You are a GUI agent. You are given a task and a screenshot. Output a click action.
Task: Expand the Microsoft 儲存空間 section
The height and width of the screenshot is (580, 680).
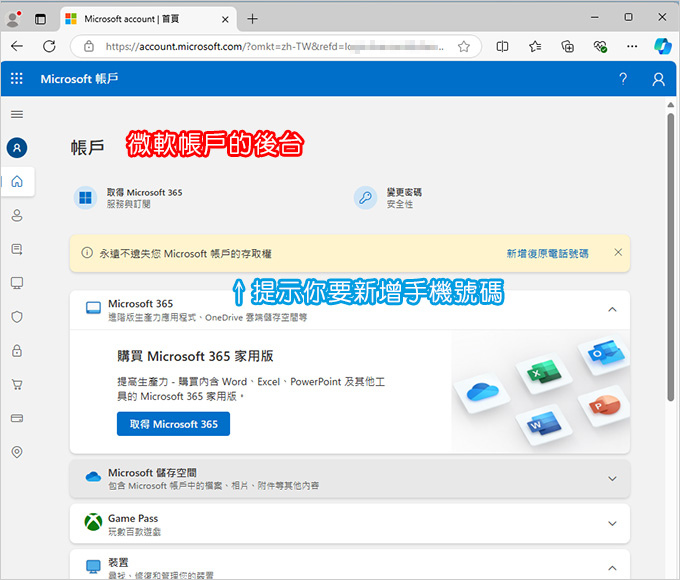tap(612, 478)
